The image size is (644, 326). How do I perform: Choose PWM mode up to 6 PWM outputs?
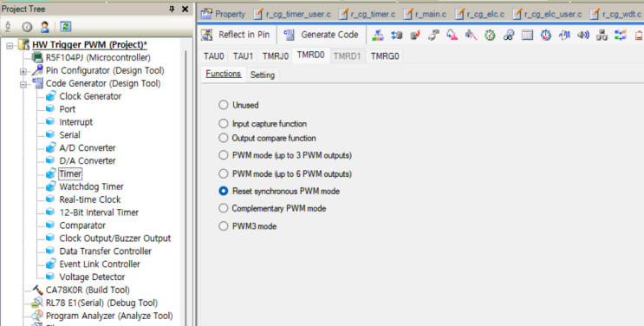click(223, 173)
